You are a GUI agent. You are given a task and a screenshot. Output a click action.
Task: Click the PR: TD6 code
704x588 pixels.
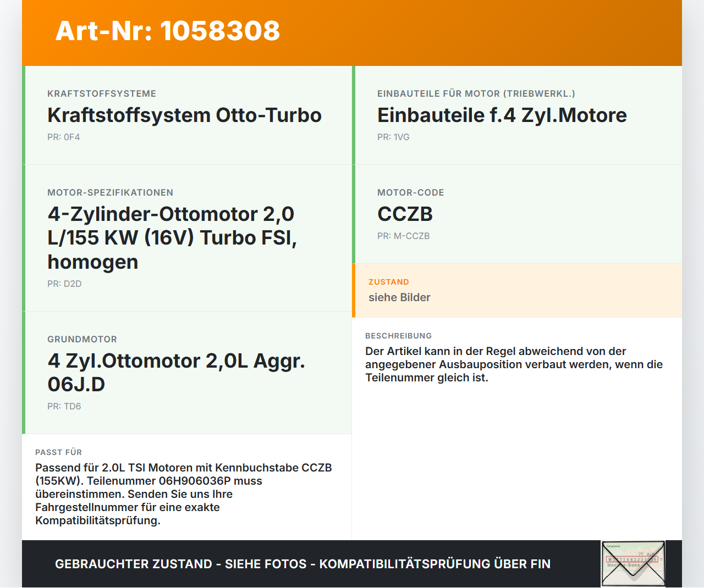coord(64,406)
